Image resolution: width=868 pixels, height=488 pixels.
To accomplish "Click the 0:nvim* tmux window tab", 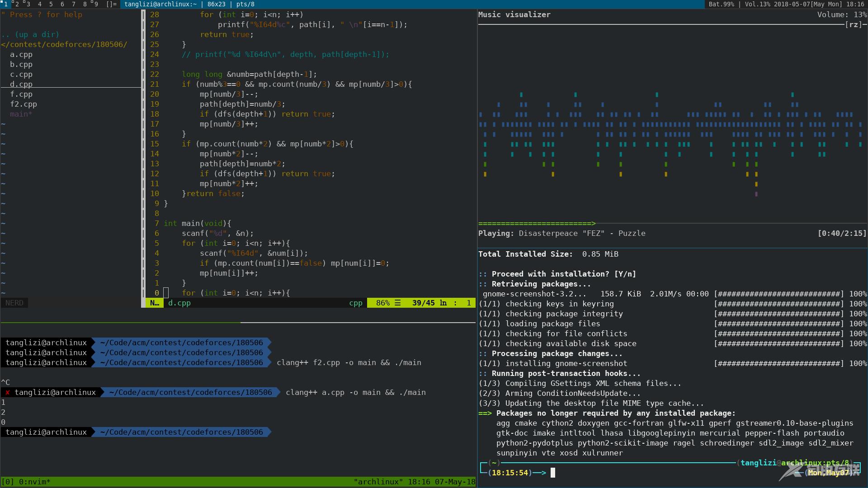I will (35, 482).
